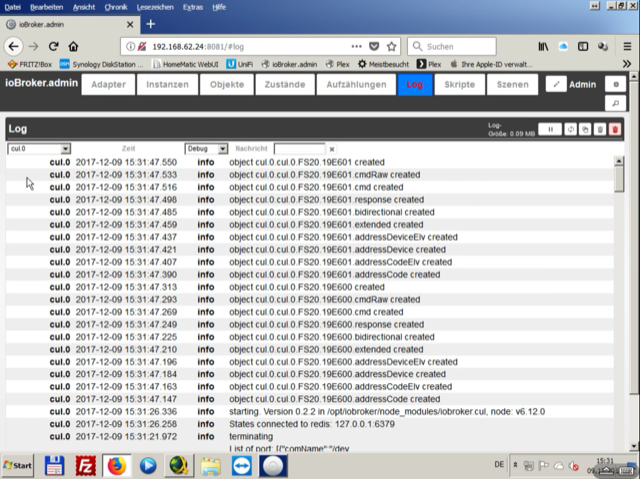This screenshot has height=479, width=640.
Task: Click the gray trash can icon
Action: click(600, 129)
